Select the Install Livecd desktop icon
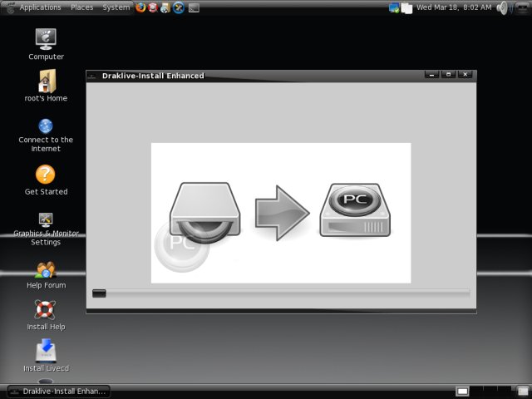Viewport: 532px width, 399px height. [x=46, y=351]
